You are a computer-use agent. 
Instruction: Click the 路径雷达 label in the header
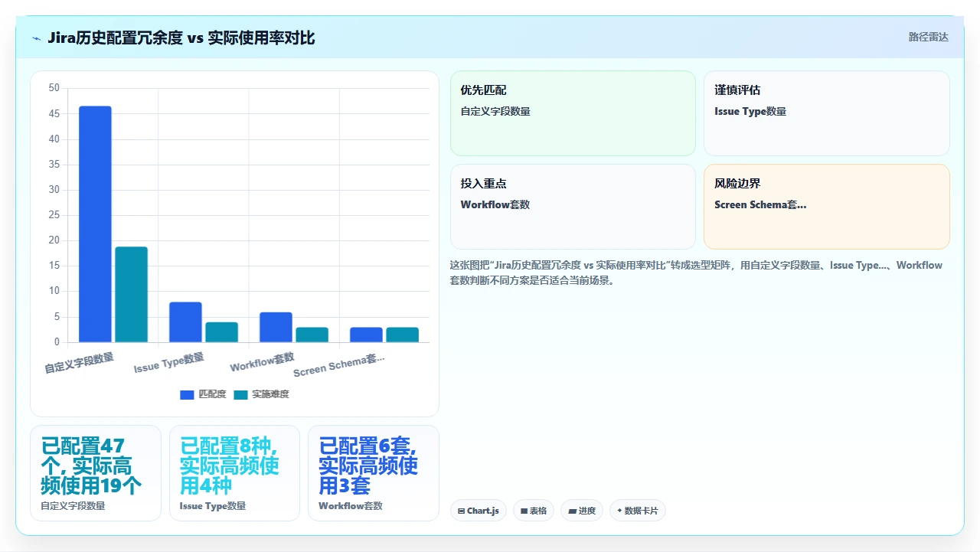pyautogui.click(x=928, y=37)
